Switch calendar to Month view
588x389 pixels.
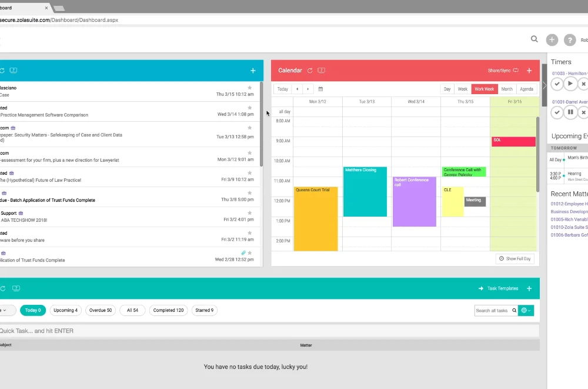507,89
